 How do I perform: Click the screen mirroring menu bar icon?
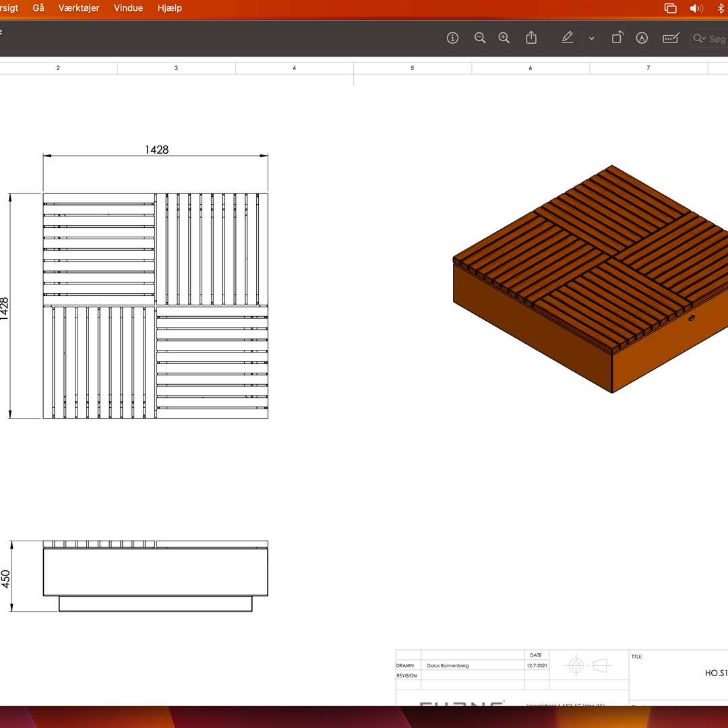pyautogui.click(x=670, y=8)
